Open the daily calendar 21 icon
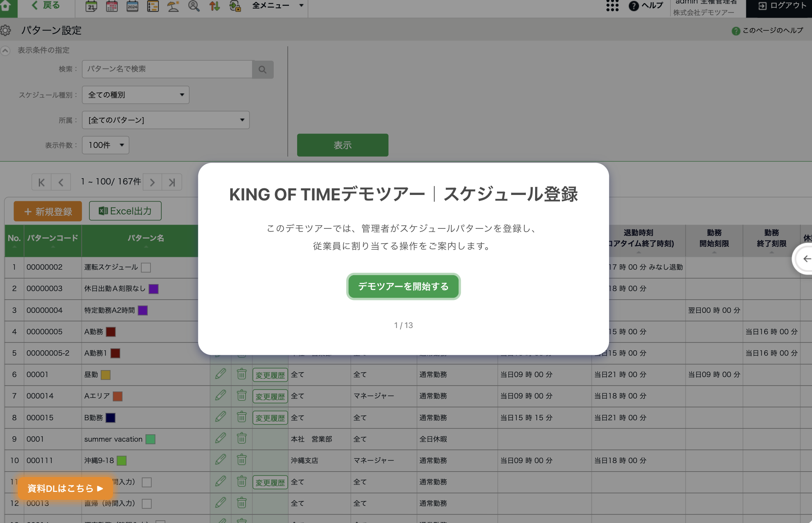812x523 pixels. pos(91,6)
